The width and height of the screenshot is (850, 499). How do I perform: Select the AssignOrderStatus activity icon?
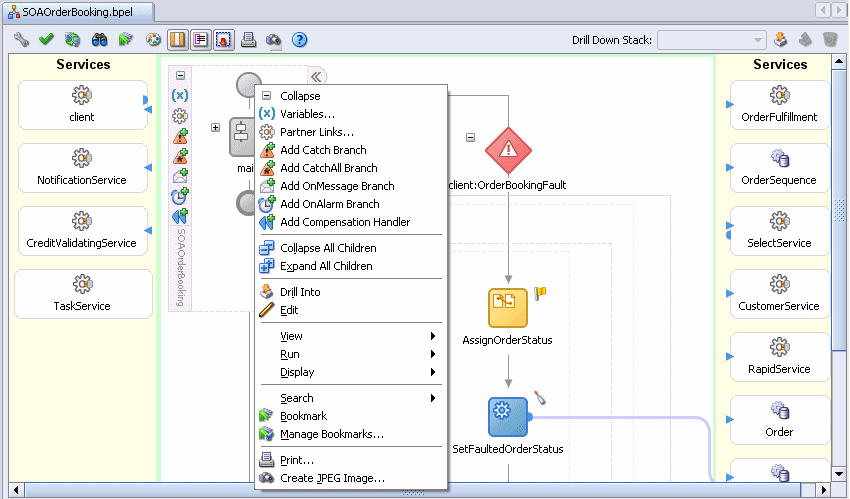click(x=508, y=308)
